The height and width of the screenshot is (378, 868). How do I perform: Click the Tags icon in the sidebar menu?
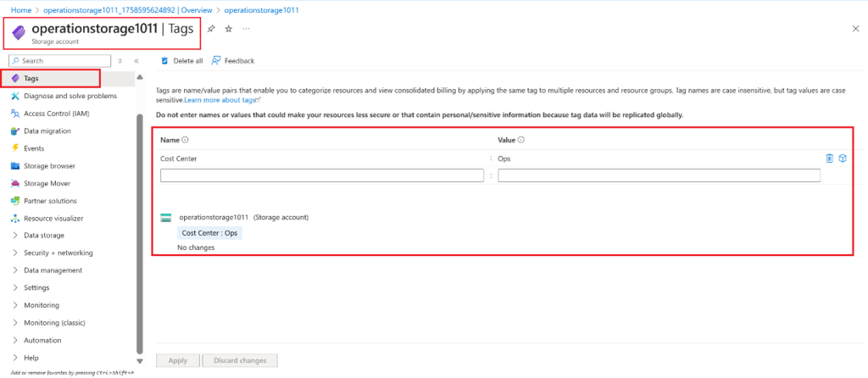15,79
